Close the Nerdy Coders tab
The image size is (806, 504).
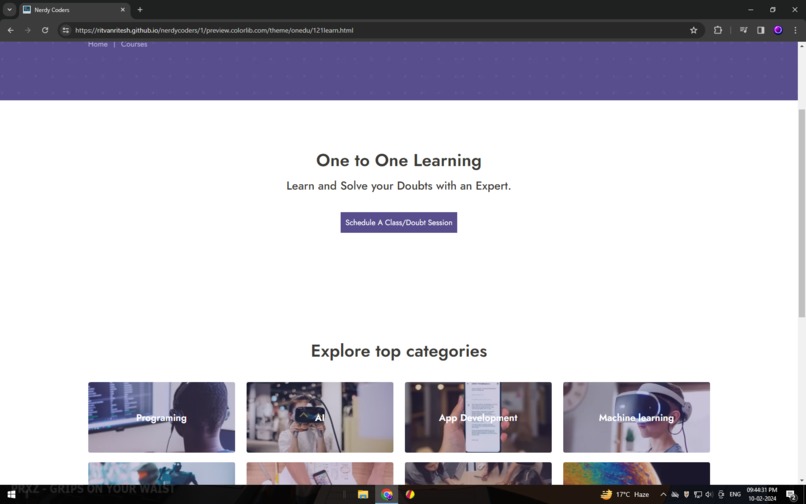(122, 10)
